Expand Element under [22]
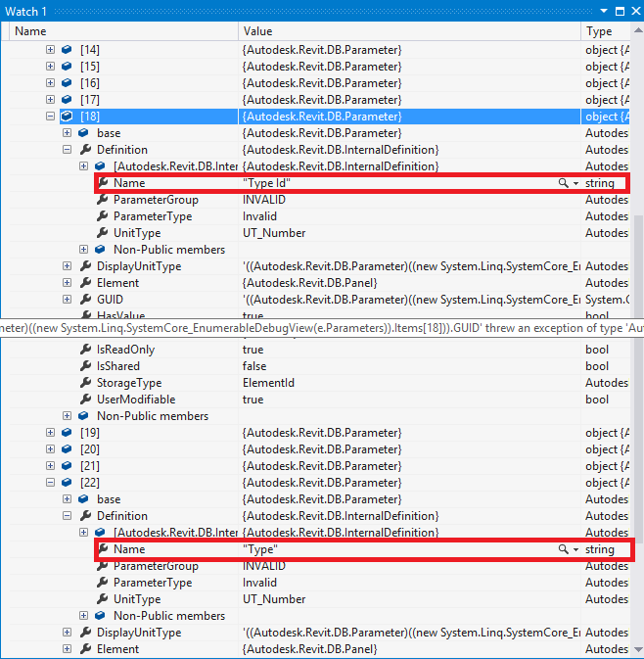 [67, 649]
